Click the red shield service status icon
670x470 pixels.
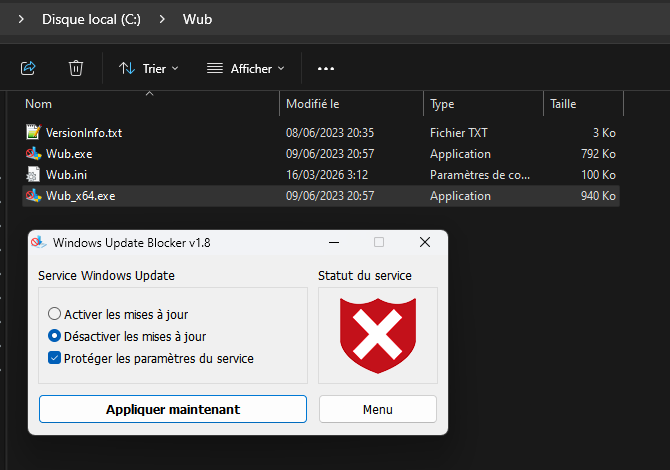pos(378,335)
